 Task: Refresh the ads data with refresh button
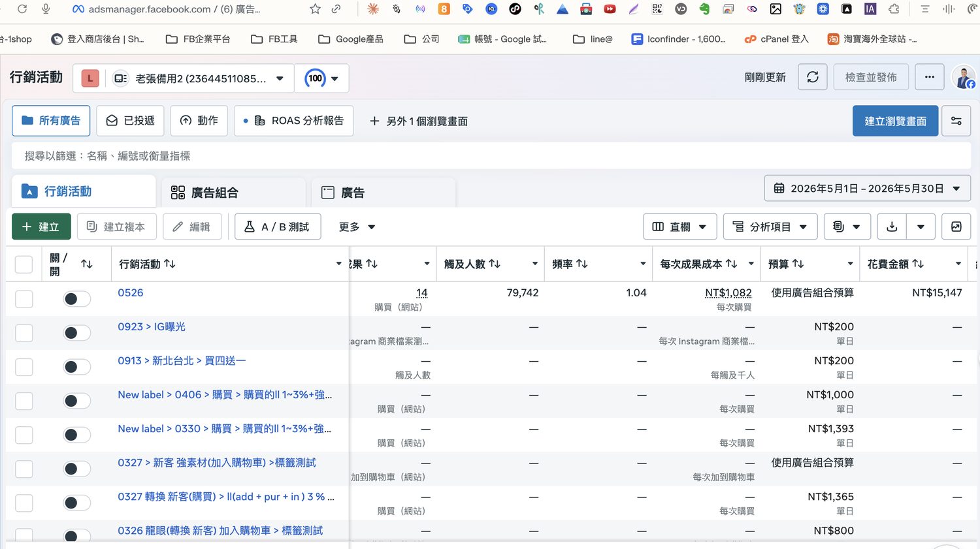tap(813, 77)
